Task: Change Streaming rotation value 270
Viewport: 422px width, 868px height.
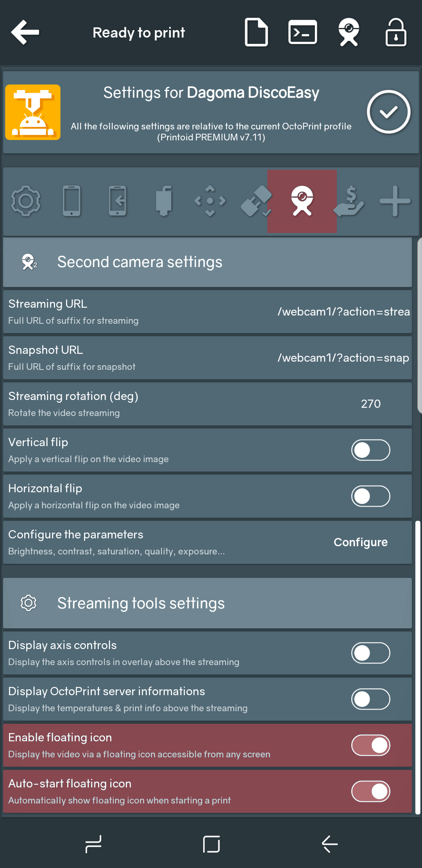Action: [371, 404]
